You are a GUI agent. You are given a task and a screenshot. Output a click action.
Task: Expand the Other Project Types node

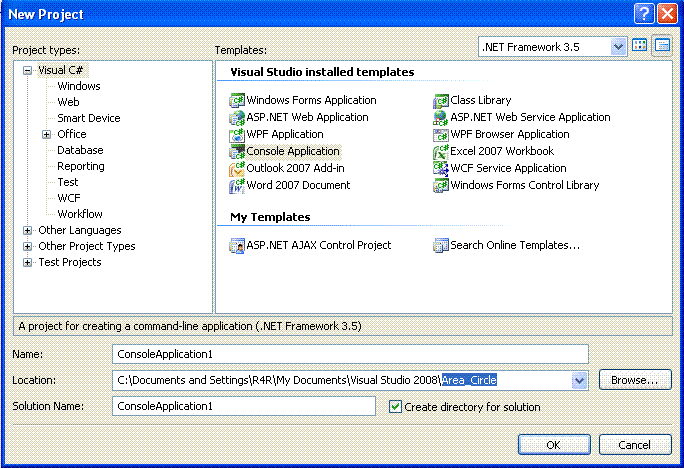click(27, 246)
